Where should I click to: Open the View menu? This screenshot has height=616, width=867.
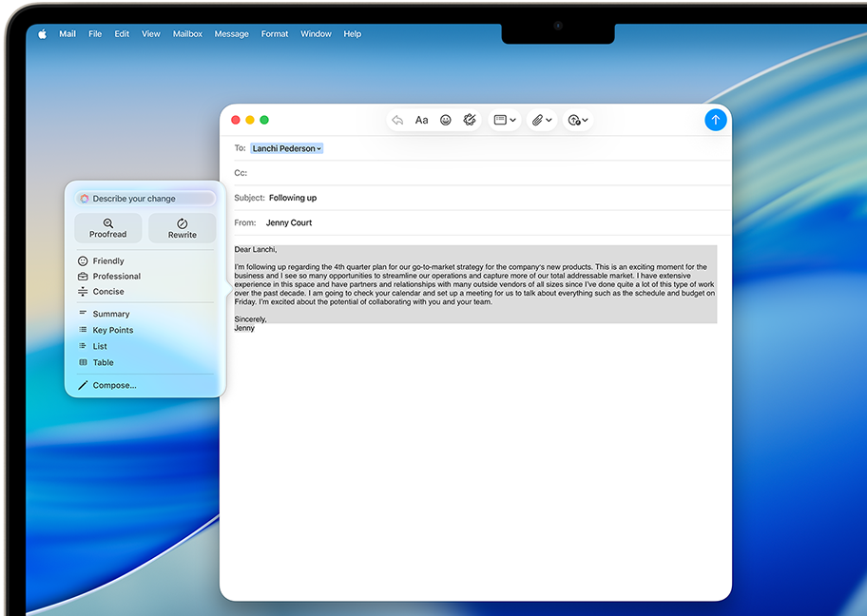click(151, 33)
